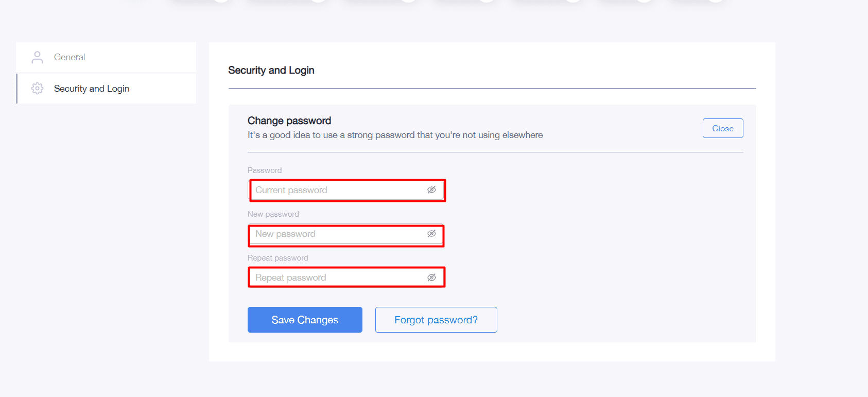Click the strong password advice text
The height and width of the screenshot is (397, 868).
[395, 135]
